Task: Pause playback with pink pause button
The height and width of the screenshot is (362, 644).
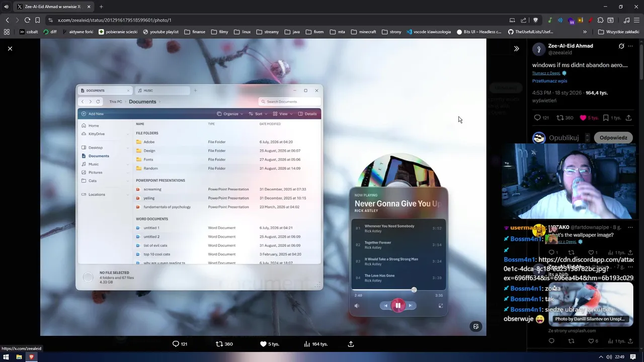Action: [x=398, y=305]
